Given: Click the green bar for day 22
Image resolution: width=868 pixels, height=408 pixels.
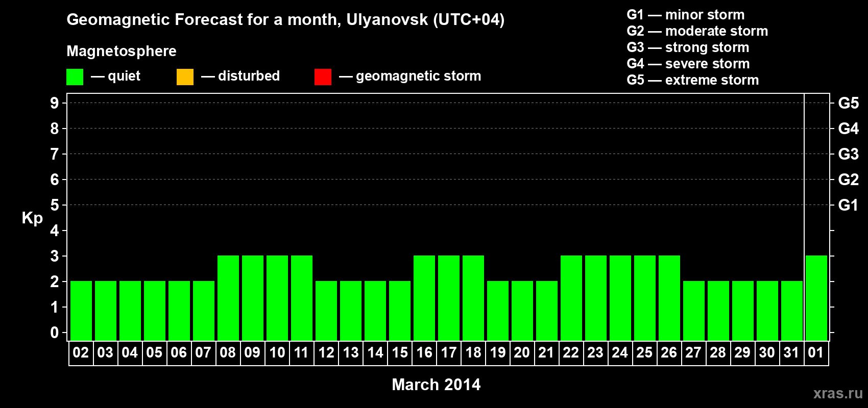Looking at the screenshot, I should [571, 298].
